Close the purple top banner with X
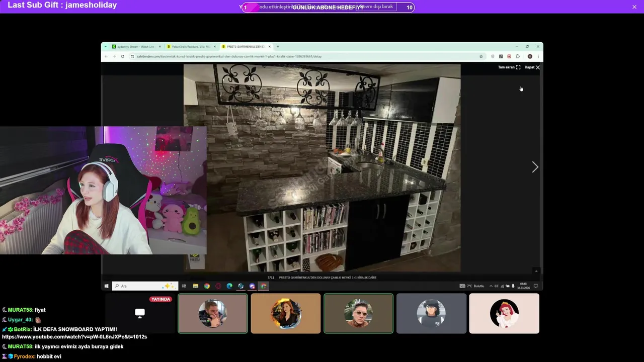The image size is (644, 362). 634,7
